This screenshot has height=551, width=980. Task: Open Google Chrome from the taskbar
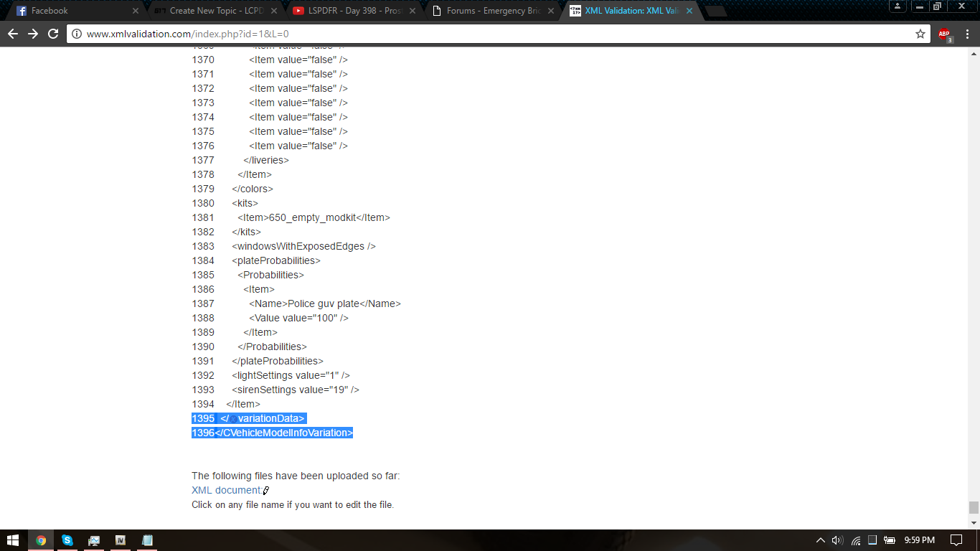pyautogui.click(x=41, y=540)
